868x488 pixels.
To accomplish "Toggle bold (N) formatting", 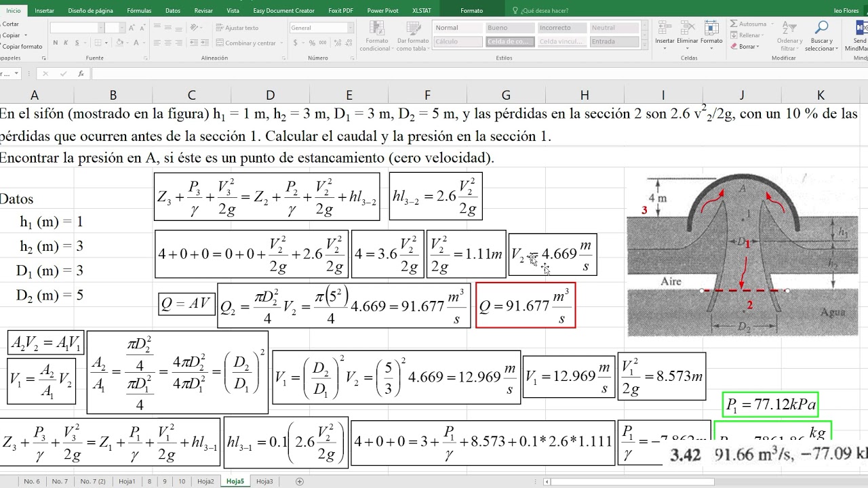I will [56, 43].
